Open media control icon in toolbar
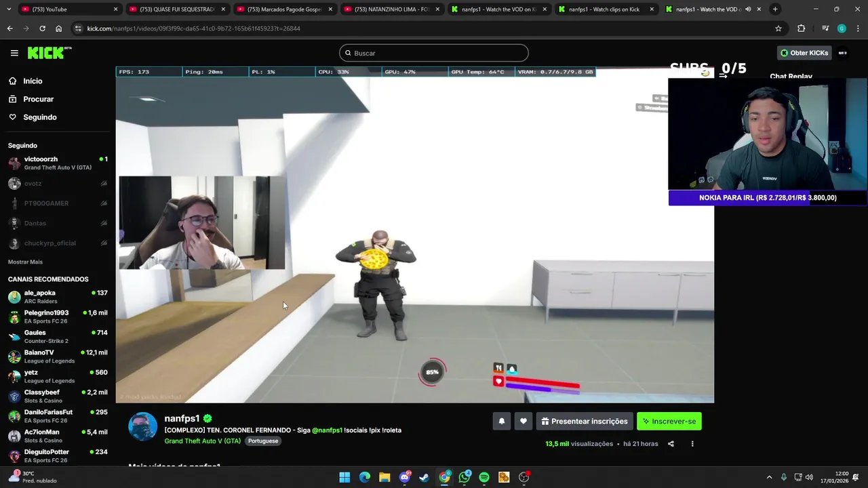This screenshot has height=488, width=868. pyautogui.click(x=825, y=28)
